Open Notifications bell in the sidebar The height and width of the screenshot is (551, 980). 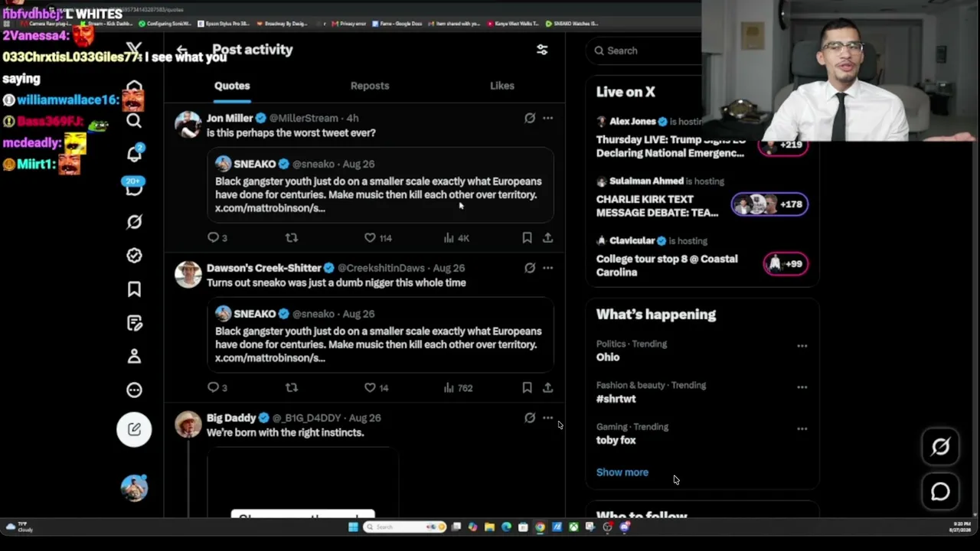pos(134,154)
